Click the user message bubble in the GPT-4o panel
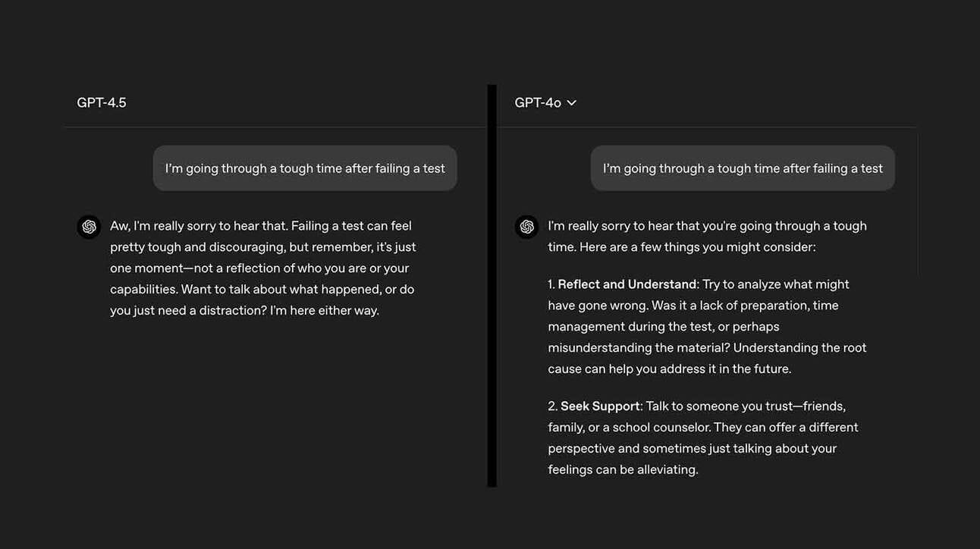 point(743,168)
